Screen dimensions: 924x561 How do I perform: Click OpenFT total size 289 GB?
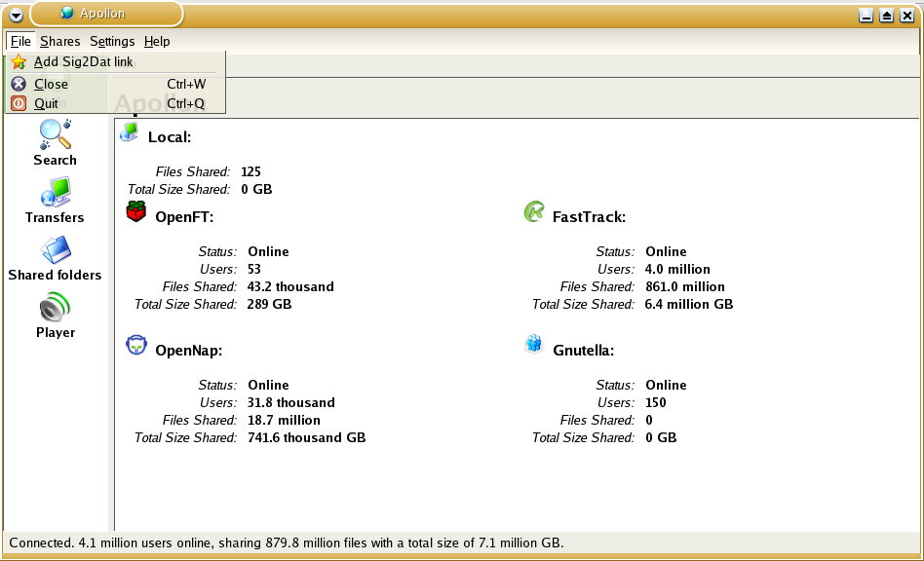click(x=269, y=304)
